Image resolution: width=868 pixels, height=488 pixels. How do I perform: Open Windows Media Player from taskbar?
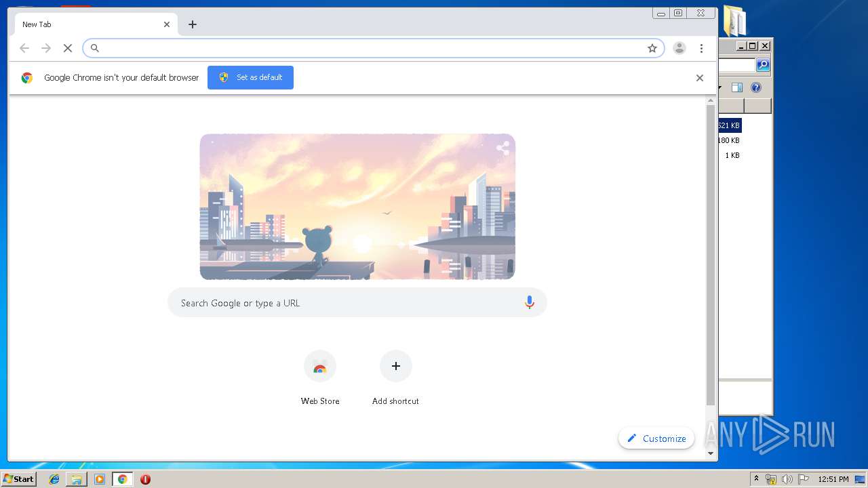[x=100, y=479]
